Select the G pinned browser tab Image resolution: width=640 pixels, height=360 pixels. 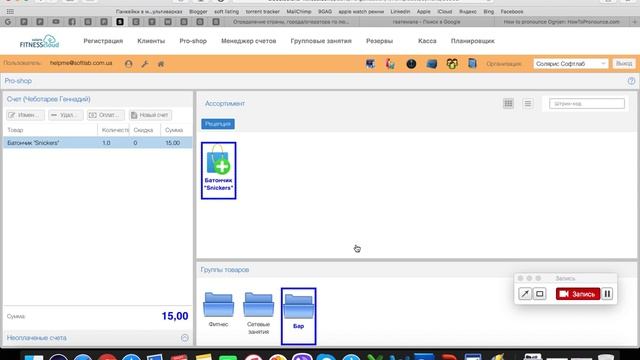point(8,22)
